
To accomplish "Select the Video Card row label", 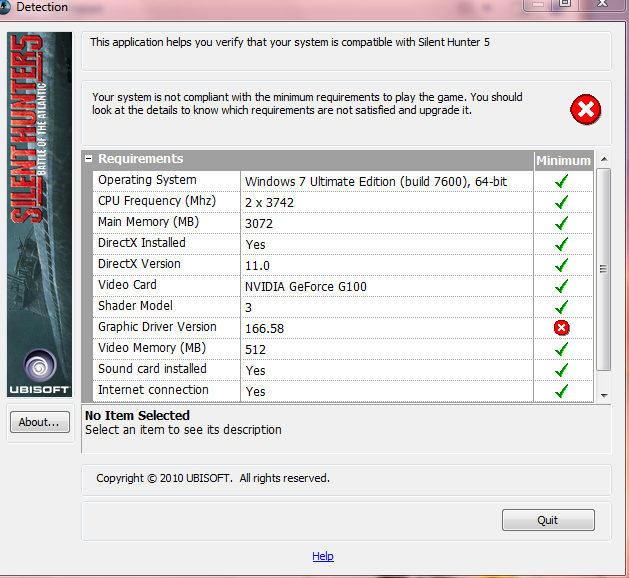I will [127, 285].
